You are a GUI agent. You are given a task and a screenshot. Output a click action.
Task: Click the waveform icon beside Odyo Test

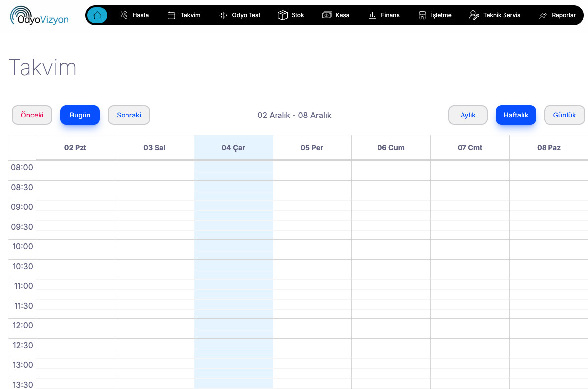pos(223,15)
